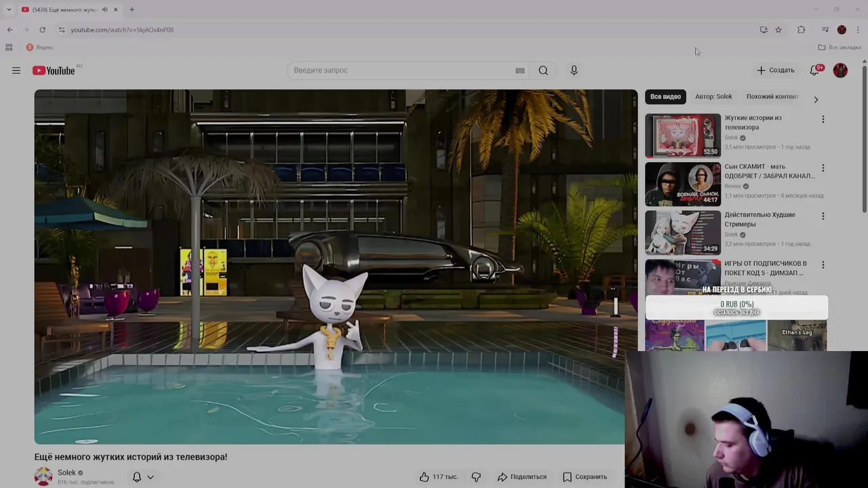Open tab search dropdown arrow

click(x=9, y=9)
